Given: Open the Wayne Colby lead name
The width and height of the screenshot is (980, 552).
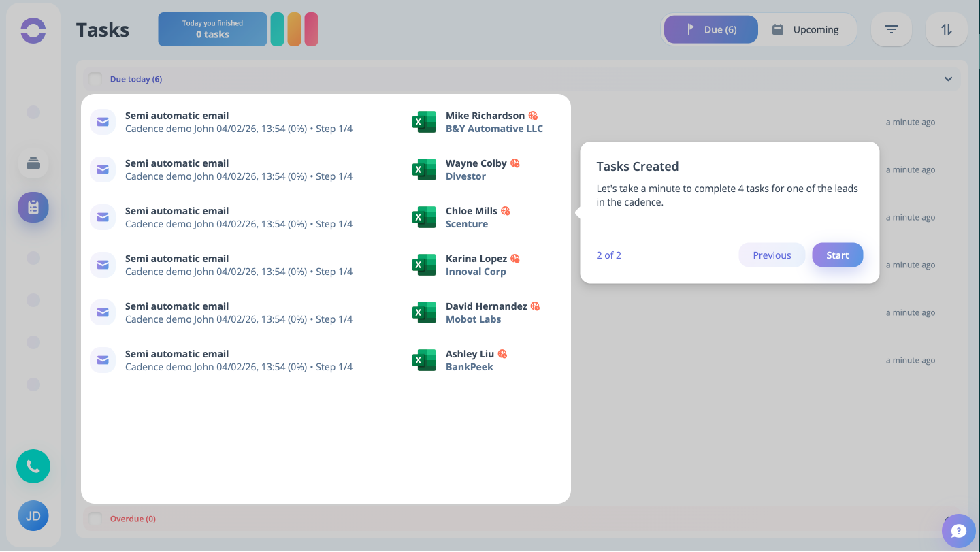Looking at the screenshot, I should [x=476, y=163].
